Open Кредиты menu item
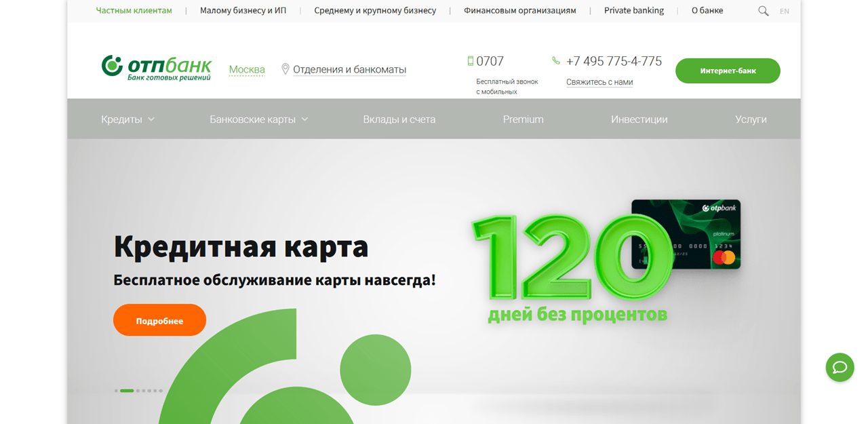868x424 pixels. 121,119
